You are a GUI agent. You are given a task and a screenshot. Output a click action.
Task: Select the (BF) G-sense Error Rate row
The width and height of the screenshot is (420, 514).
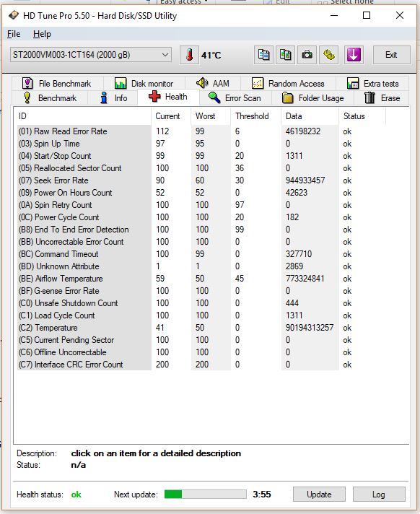coord(201,291)
